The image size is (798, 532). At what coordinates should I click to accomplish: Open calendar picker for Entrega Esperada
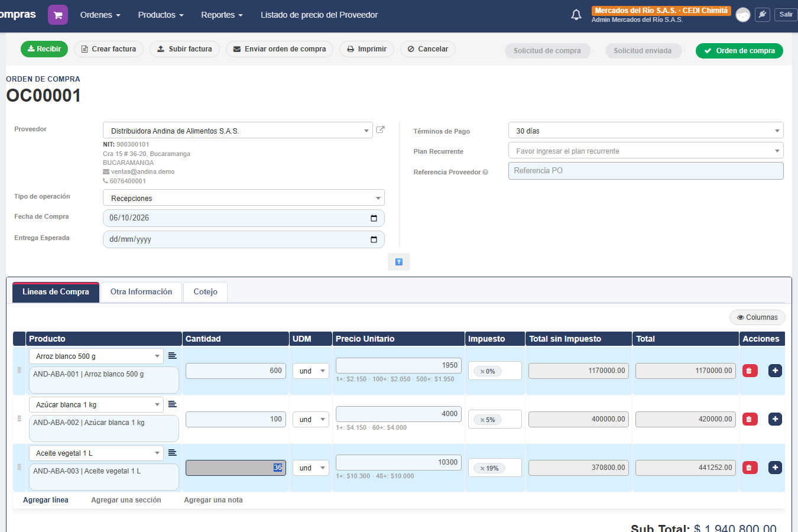click(374, 239)
